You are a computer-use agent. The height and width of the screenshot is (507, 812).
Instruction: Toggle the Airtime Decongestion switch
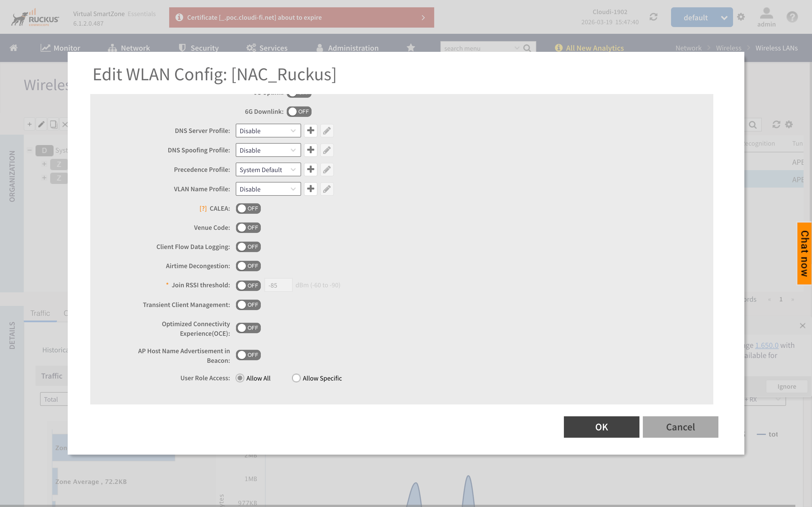coord(248,266)
